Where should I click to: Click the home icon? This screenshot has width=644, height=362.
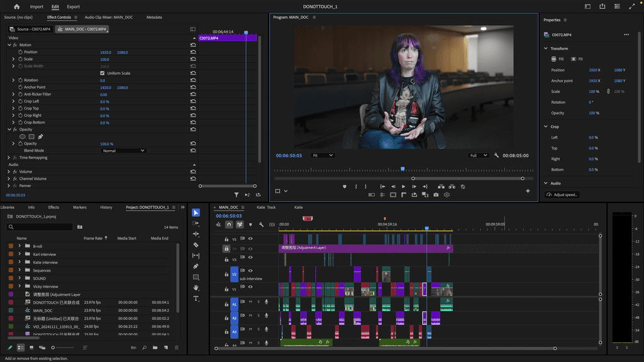(x=16, y=6)
